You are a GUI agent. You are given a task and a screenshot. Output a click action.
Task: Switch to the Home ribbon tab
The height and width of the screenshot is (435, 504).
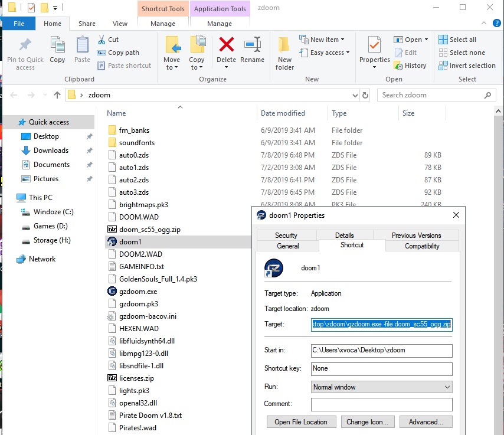coord(53,24)
